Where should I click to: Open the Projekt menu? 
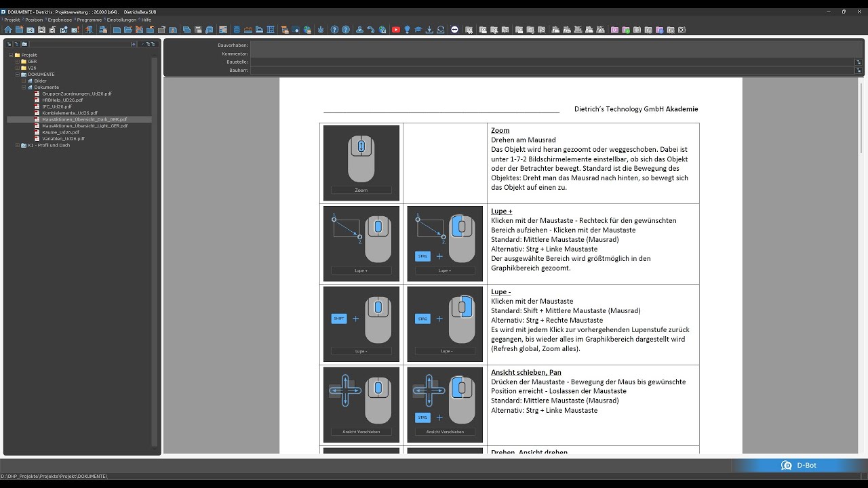click(12, 20)
